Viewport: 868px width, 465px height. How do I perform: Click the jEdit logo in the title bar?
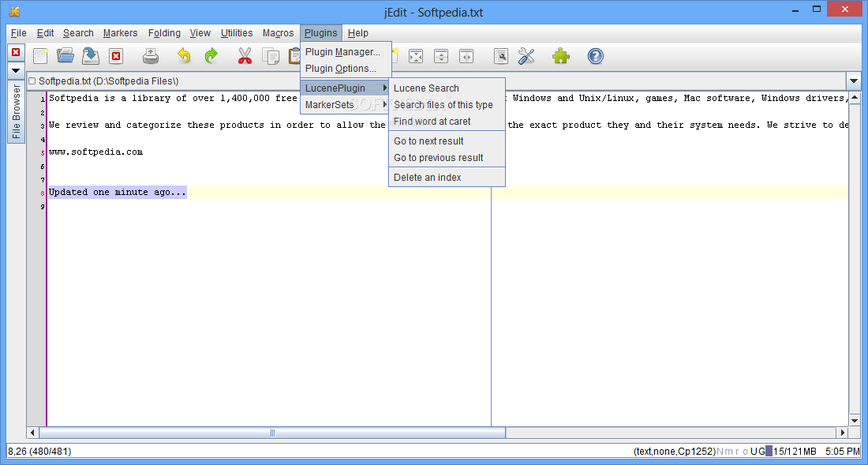(15, 12)
